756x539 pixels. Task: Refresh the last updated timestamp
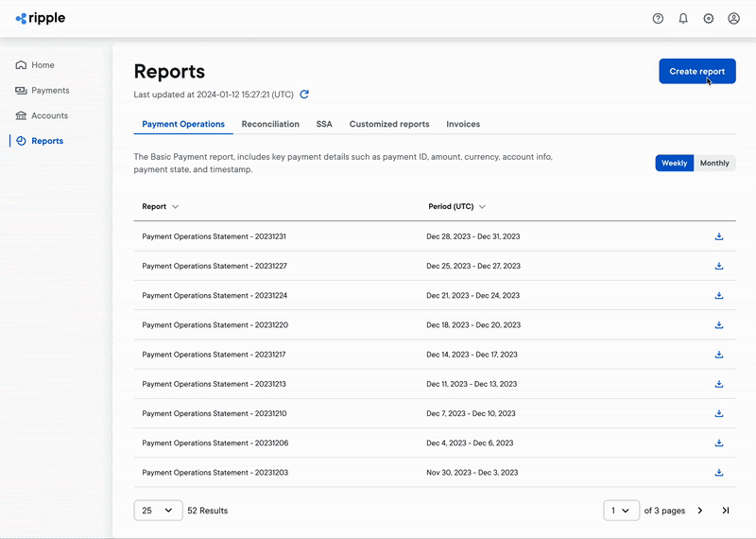304,95
